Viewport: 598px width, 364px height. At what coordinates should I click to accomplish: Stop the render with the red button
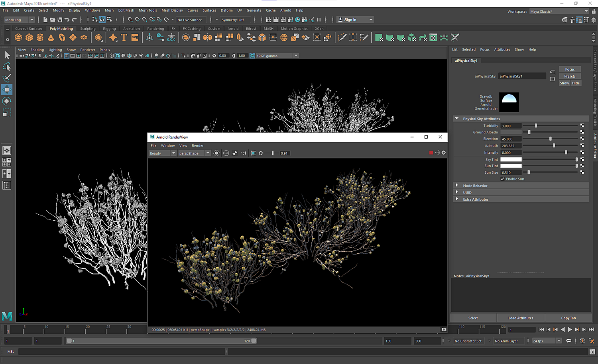click(431, 153)
